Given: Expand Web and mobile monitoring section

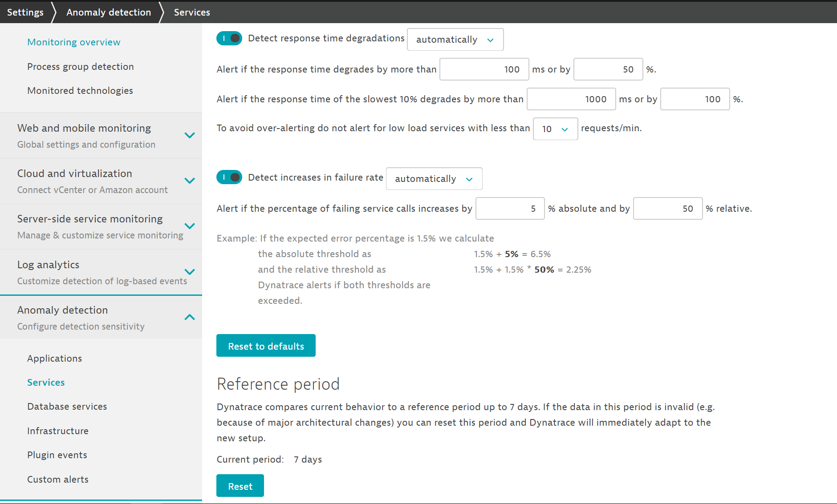Looking at the screenshot, I should [190, 135].
